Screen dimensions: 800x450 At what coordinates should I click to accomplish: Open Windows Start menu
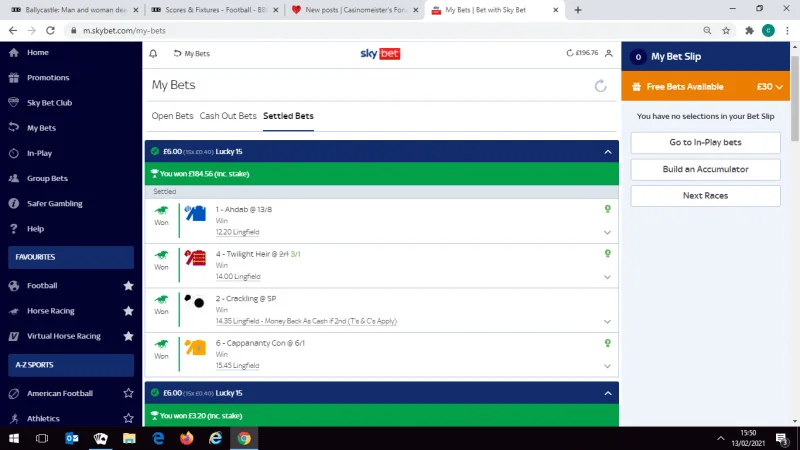tap(14, 438)
